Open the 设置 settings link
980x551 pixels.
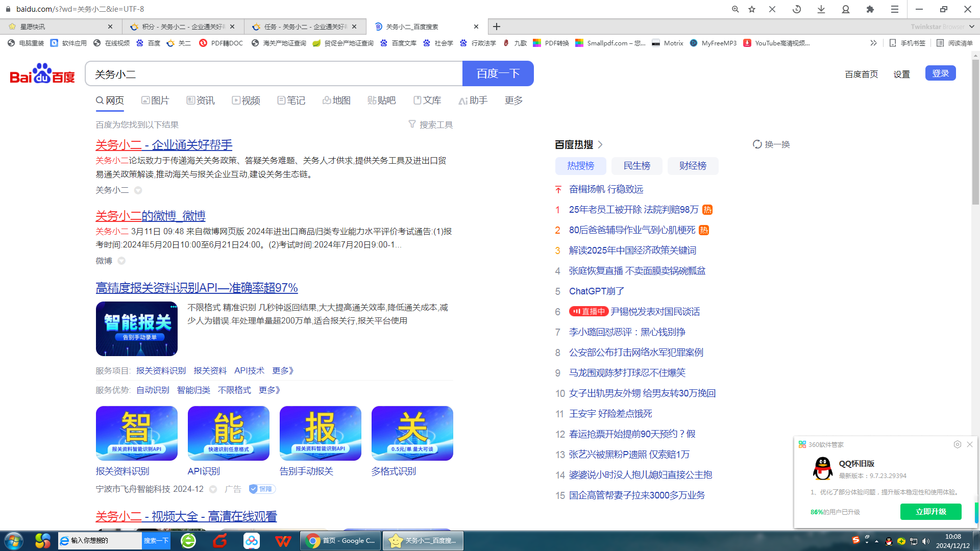pyautogui.click(x=901, y=74)
